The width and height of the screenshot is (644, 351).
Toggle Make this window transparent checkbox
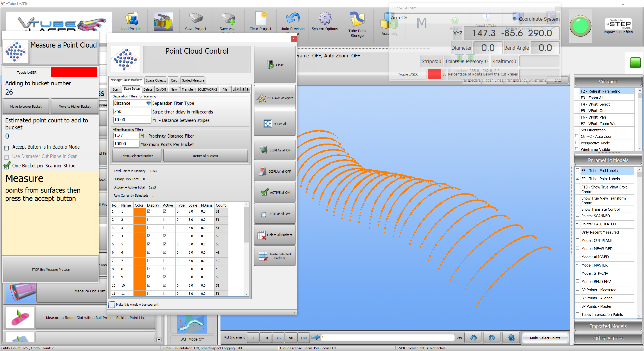(111, 305)
